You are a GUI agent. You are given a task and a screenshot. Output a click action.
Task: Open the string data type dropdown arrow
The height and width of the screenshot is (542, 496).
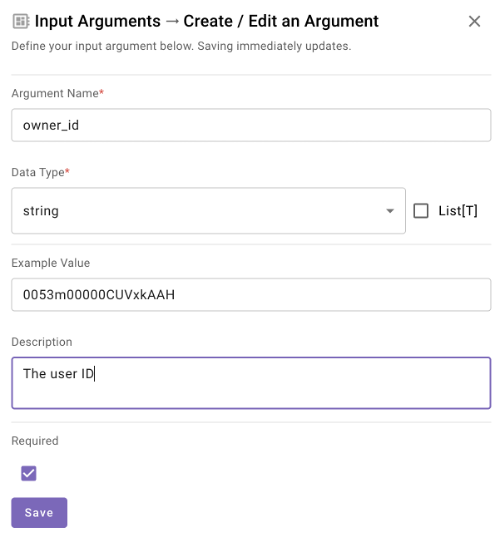[390, 211]
